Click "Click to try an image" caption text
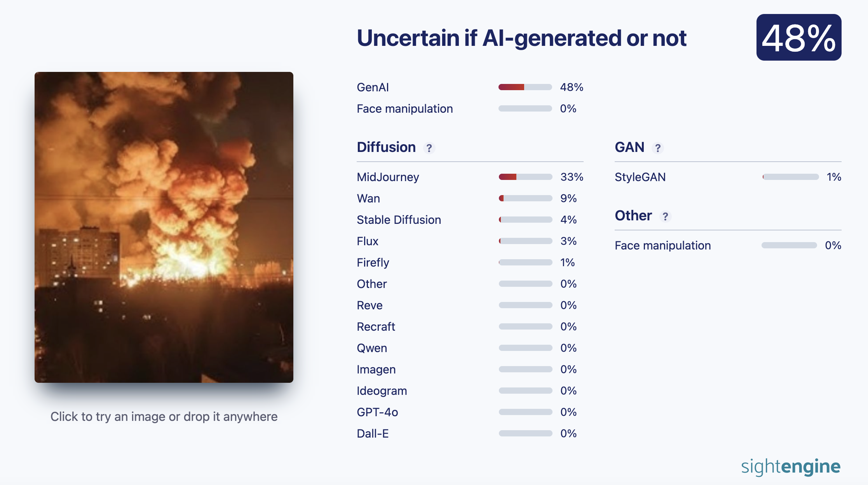This screenshot has height=485, width=868. click(x=164, y=417)
